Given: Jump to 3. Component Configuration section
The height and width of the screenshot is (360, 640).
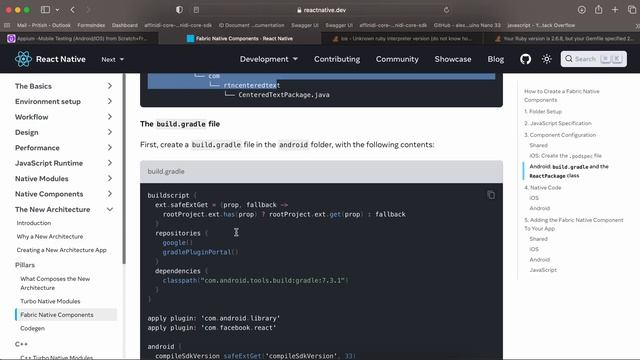Looking at the screenshot, I should (x=560, y=135).
